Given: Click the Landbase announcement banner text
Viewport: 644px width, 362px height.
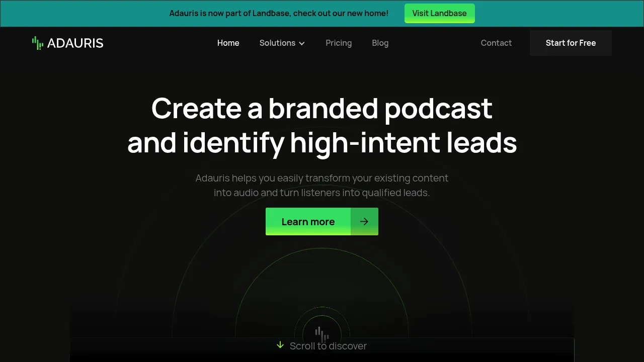Looking at the screenshot, I should click(x=279, y=14).
